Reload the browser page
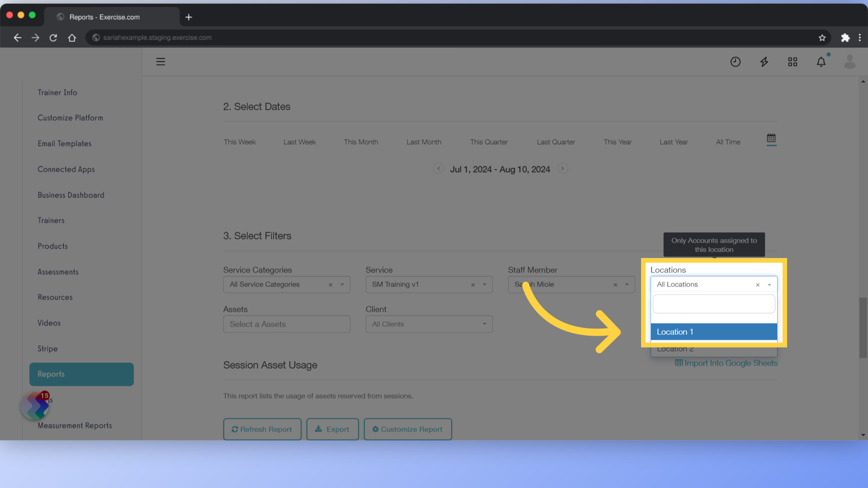Image resolution: width=868 pixels, height=488 pixels. tap(53, 38)
